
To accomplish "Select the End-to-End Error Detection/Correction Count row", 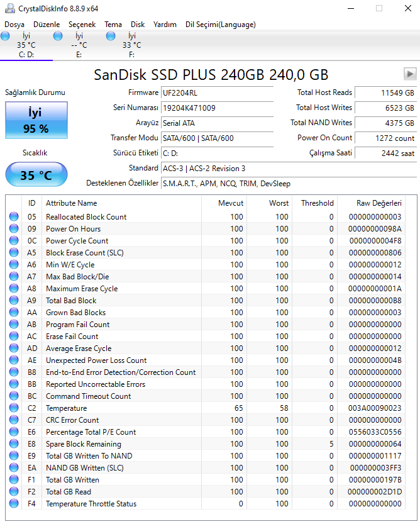I will pos(206,372).
